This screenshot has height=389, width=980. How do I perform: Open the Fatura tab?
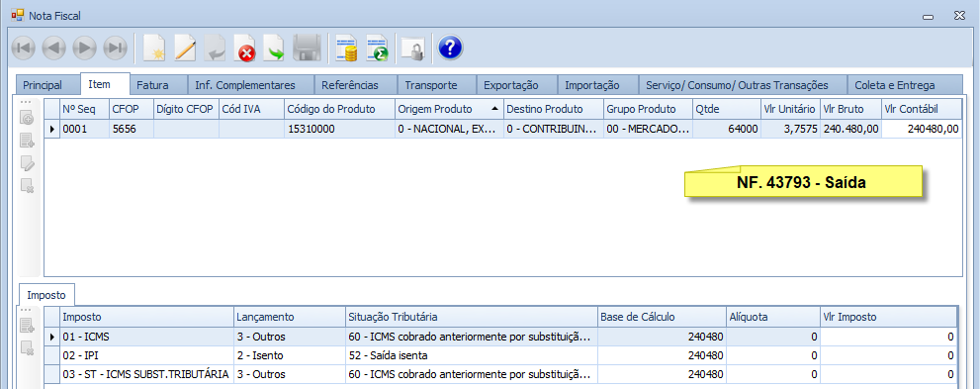tap(159, 85)
